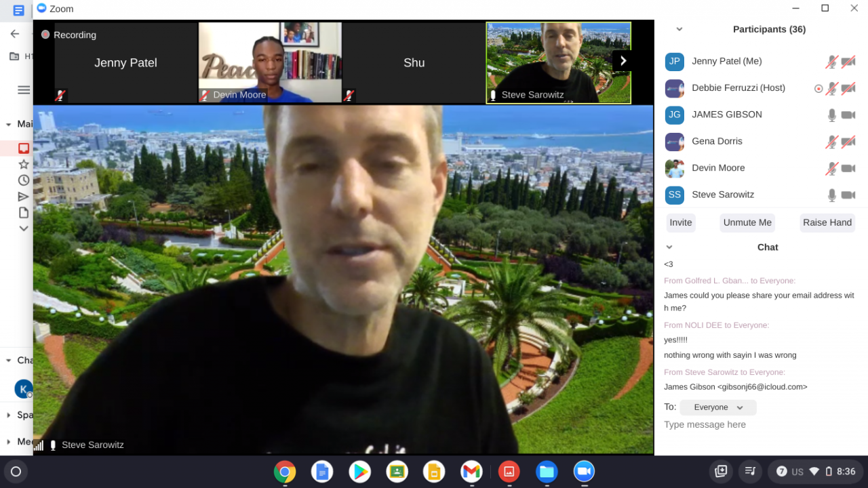Screen dimensions: 868x488
Task: Expand the Chat section in Gmail sidebar
Action: [x=9, y=360]
